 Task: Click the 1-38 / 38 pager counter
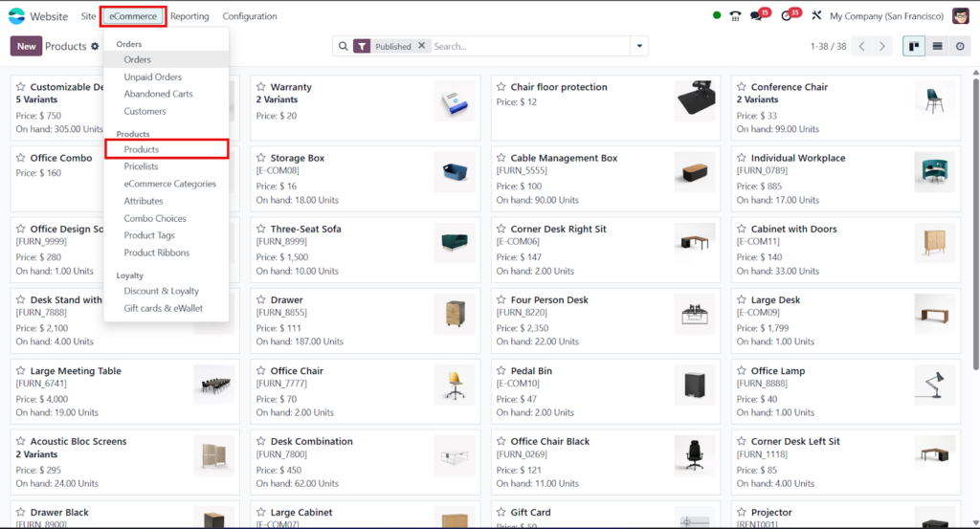point(828,46)
